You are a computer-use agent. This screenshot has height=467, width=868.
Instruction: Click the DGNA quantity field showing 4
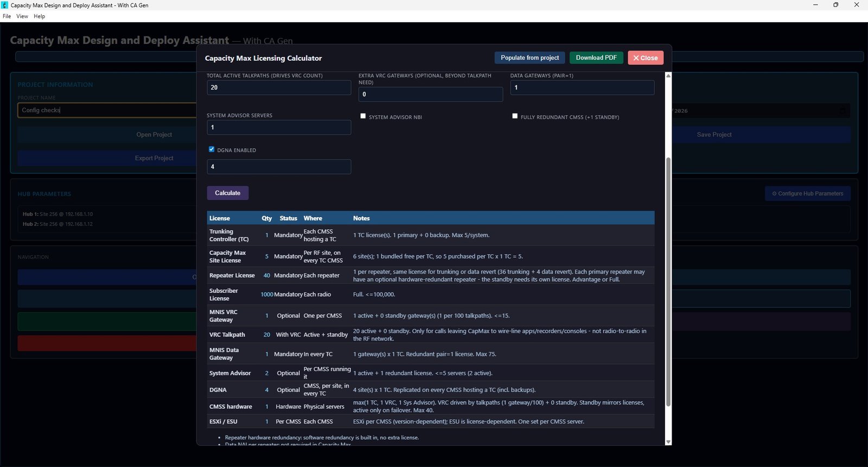pyautogui.click(x=279, y=167)
